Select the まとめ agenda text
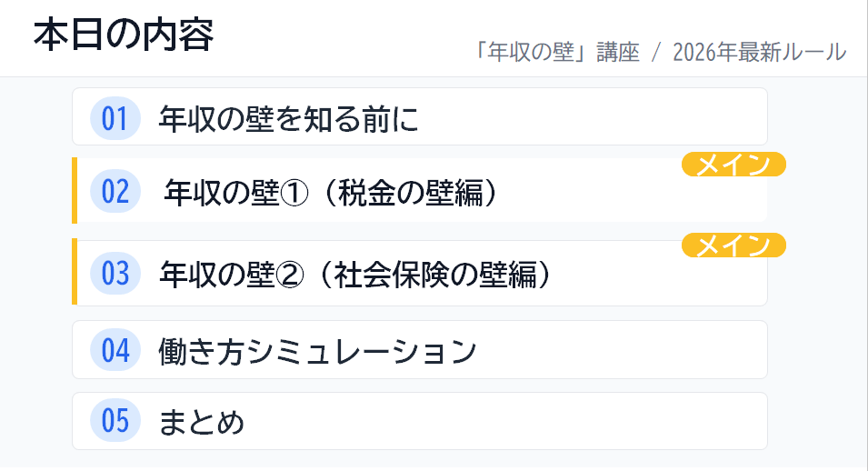868x471 pixels. coord(202,422)
